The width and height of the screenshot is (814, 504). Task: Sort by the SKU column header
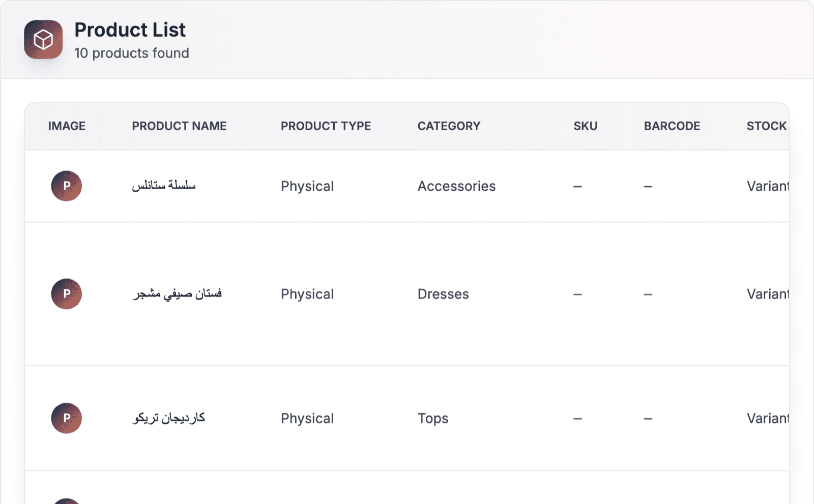[586, 126]
